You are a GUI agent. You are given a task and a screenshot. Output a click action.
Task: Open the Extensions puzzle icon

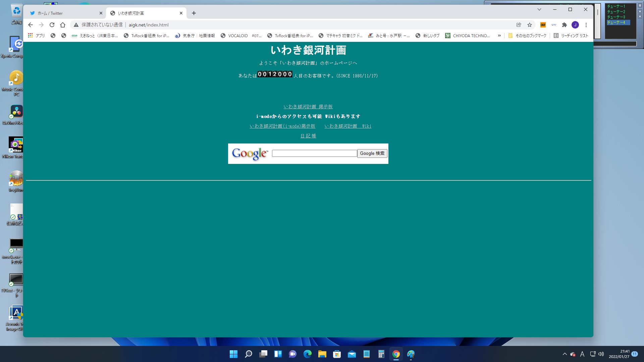pyautogui.click(x=565, y=25)
